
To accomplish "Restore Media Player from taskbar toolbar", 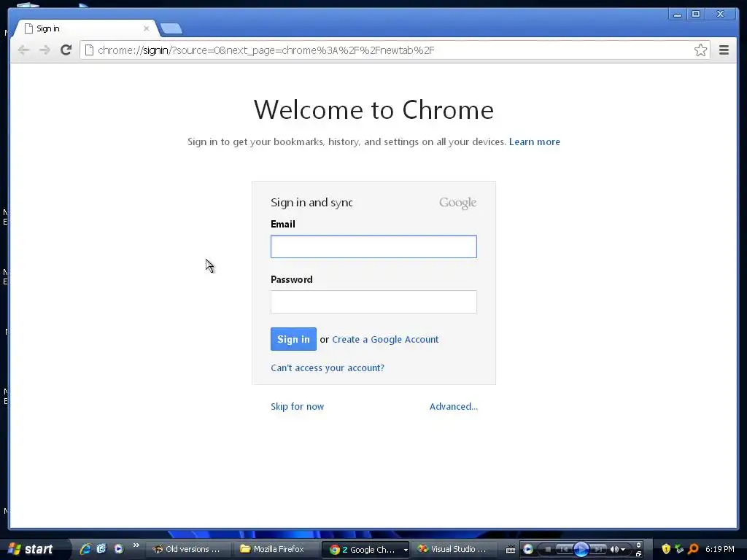I will (x=638, y=554).
